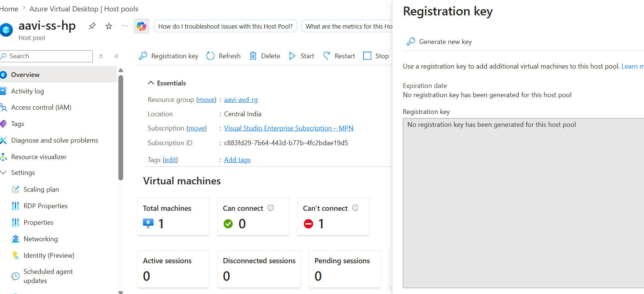The width and height of the screenshot is (644, 294).
Task: Click the Diagnose and solve problems icon
Action: [x=3, y=140]
